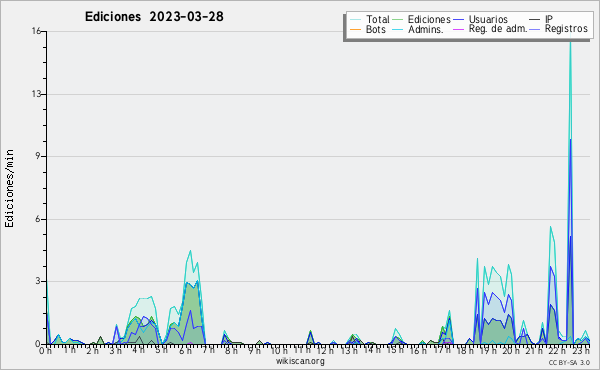Click the '9 h' x-axis label
Viewport: 600px width, 370px height.
coord(254,351)
